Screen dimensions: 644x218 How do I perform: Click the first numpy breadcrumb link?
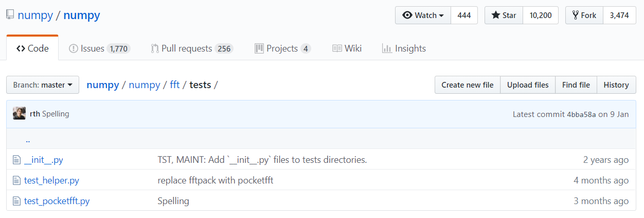103,85
